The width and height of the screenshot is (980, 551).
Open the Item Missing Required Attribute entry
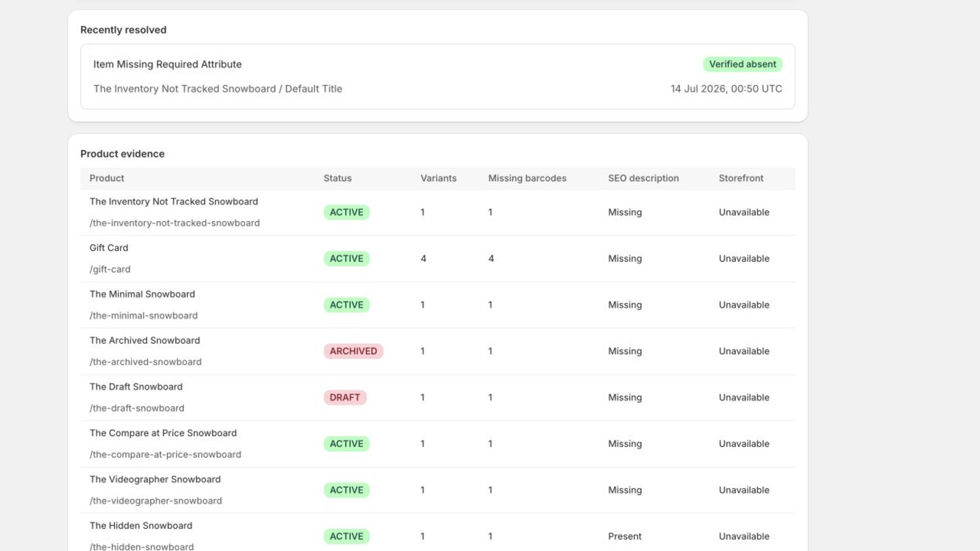coord(437,77)
